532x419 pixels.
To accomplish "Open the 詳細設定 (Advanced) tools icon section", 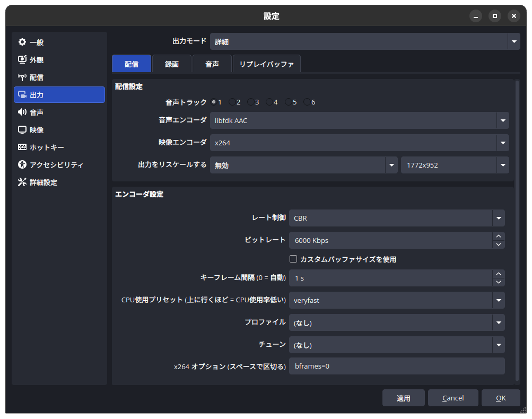I will (22, 182).
